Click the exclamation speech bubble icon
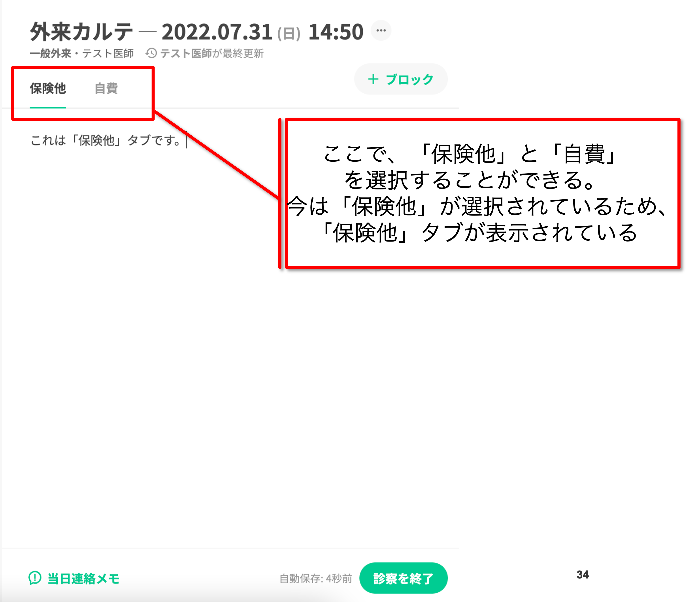 tap(35, 578)
